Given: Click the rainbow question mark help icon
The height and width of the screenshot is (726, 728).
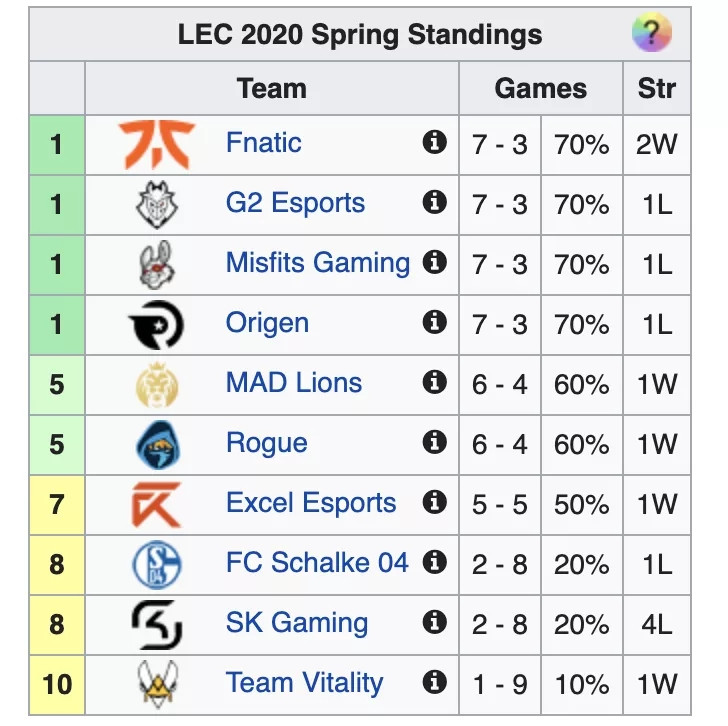Looking at the screenshot, I should pyautogui.click(x=652, y=32).
